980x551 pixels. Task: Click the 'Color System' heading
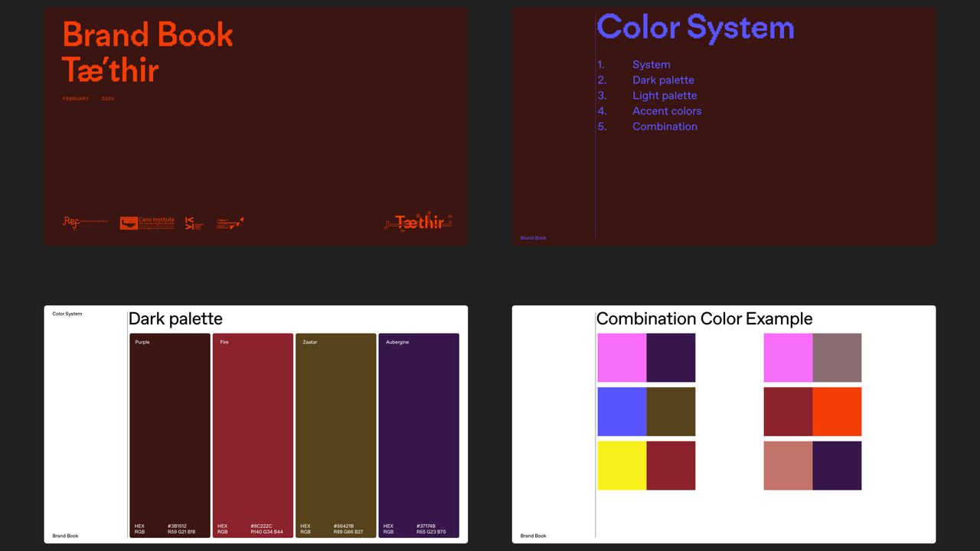(695, 28)
